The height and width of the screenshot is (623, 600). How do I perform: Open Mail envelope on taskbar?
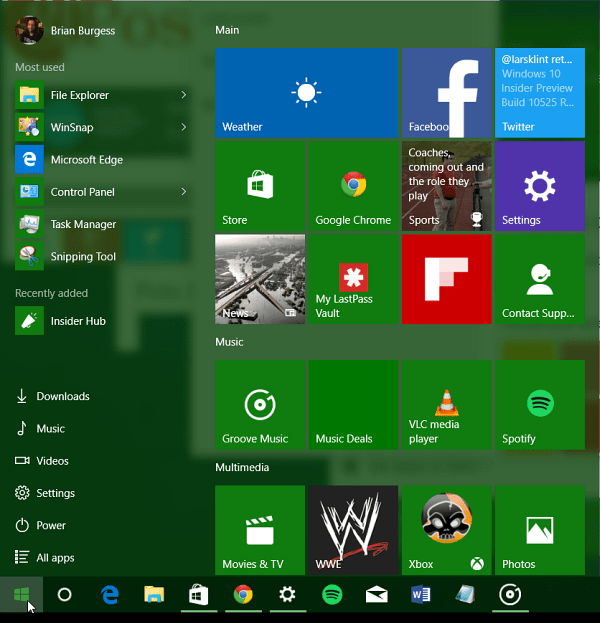(x=377, y=595)
